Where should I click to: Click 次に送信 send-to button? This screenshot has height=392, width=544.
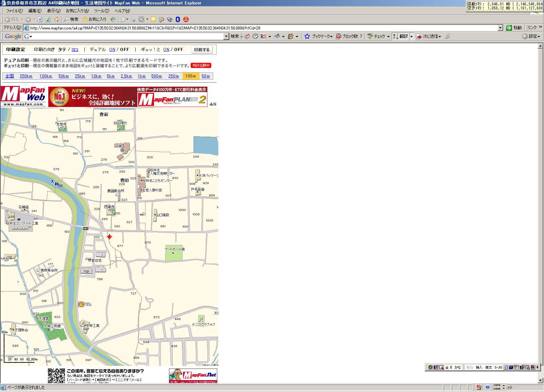(429, 36)
